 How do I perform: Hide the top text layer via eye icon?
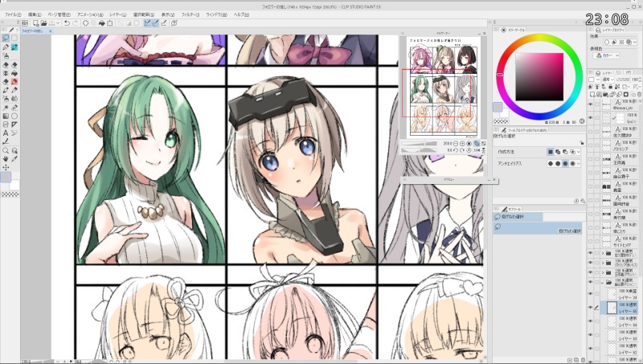pos(591,104)
